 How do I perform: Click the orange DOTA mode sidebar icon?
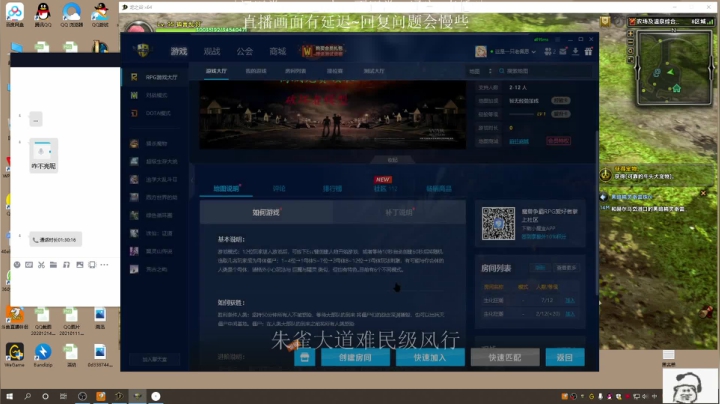coord(134,113)
